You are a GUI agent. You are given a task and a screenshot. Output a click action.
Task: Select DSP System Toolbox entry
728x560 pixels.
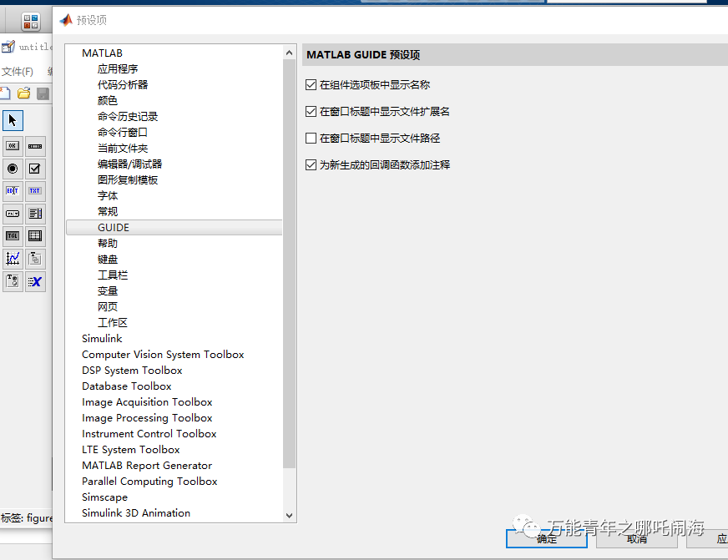pyautogui.click(x=132, y=371)
